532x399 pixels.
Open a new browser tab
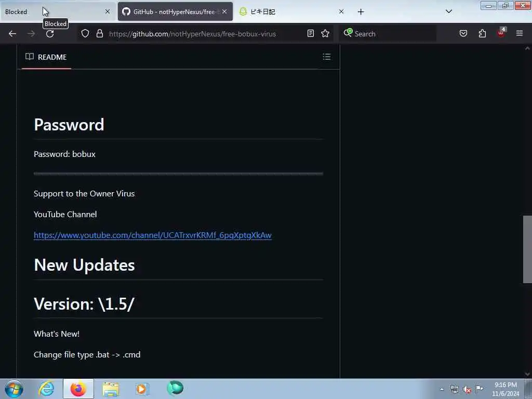pos(361,12)
